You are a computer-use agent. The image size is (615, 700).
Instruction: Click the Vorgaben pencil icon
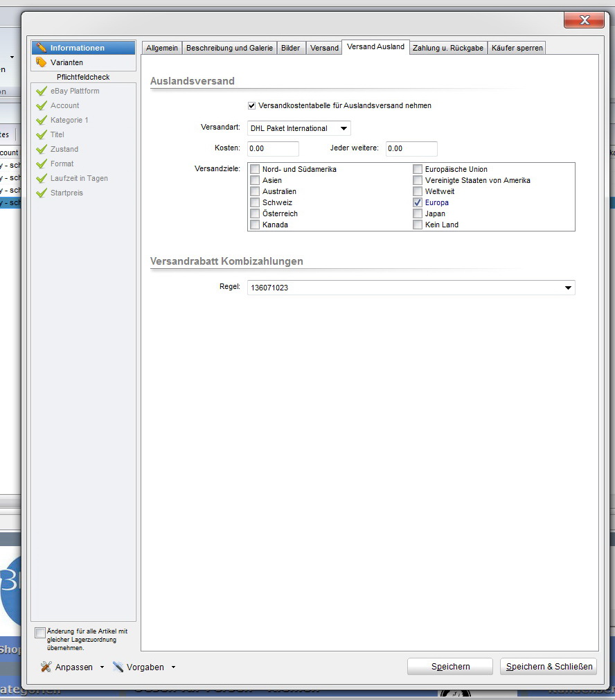coord(118,667)
